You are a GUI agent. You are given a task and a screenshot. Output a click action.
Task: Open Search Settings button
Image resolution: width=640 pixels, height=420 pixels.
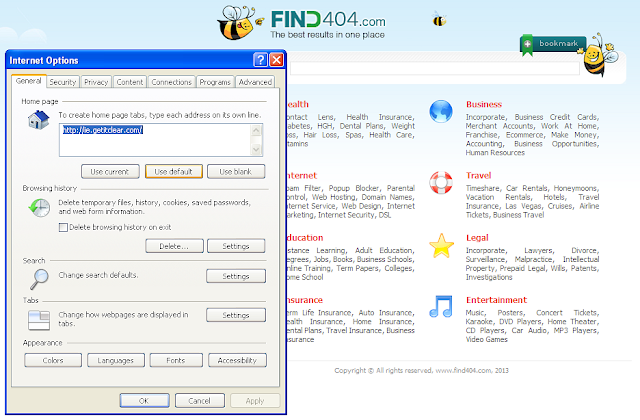(236, 276)
